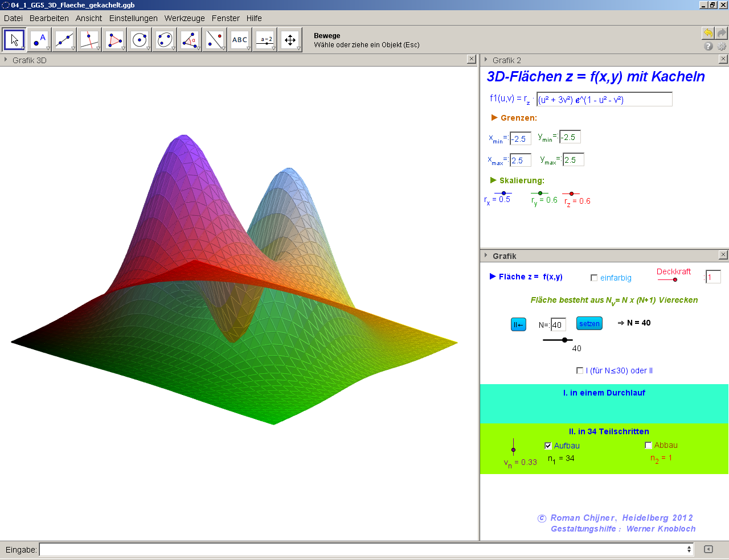Screen dimensions: 729x560
Task: Pick the Polygon tool
Action: (114, 40)
